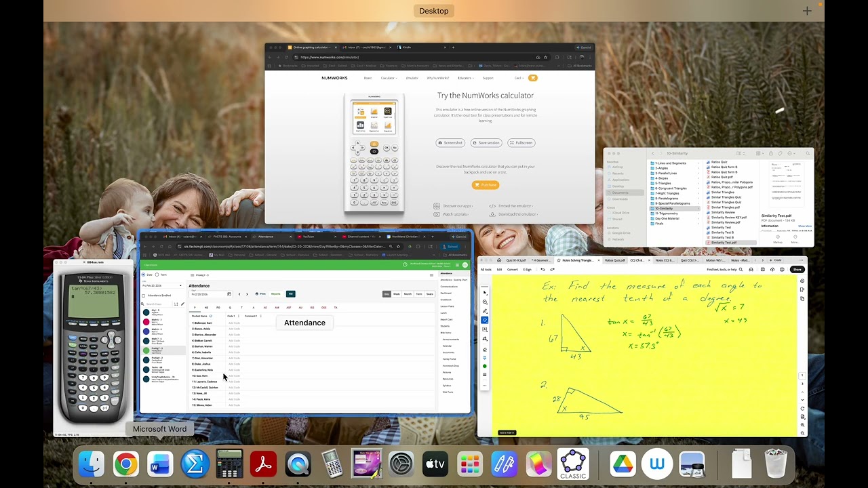This screenshot has width=868, height=488.
Task: Click the green color dot in Acrobat toolbar
Action: coord(485,366)
